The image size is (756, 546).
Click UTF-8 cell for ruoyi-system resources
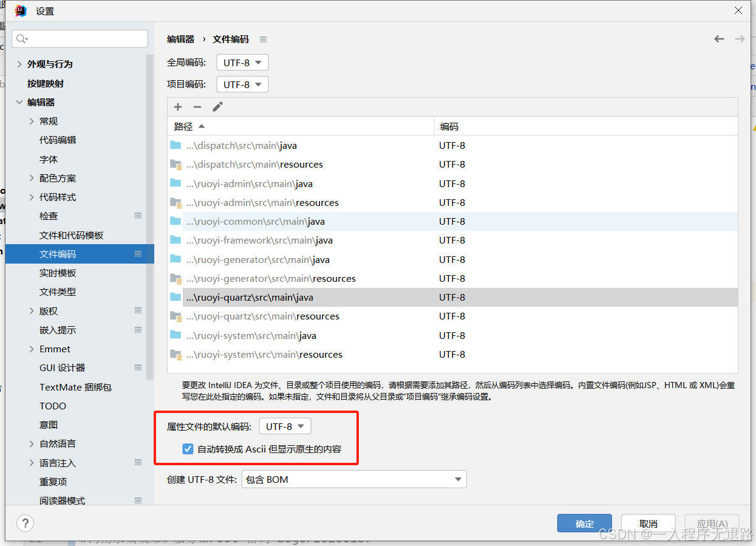click(452, 354)
